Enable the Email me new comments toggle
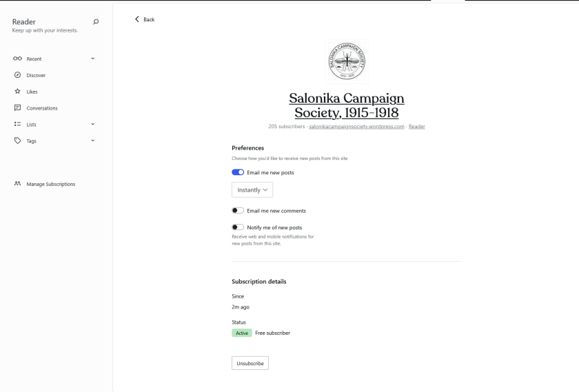The width and height of the screenshot is (579, 392). 238,211
